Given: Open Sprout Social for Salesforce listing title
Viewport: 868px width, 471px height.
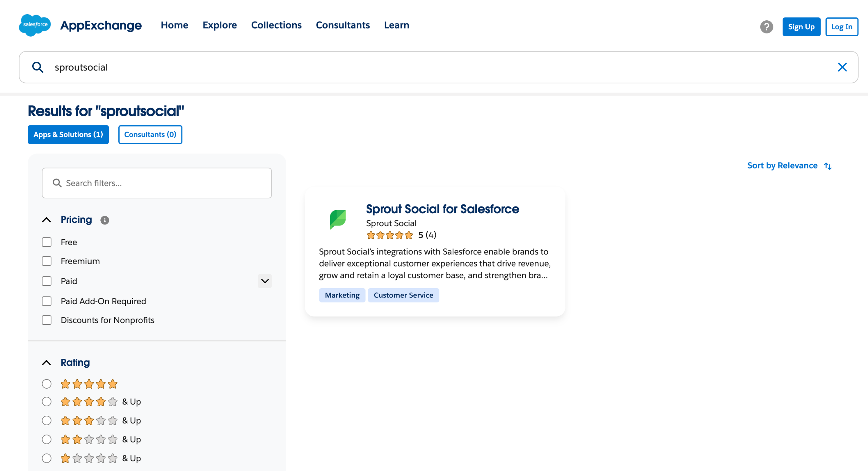Looking at the screenshot, I should [442, 209].
